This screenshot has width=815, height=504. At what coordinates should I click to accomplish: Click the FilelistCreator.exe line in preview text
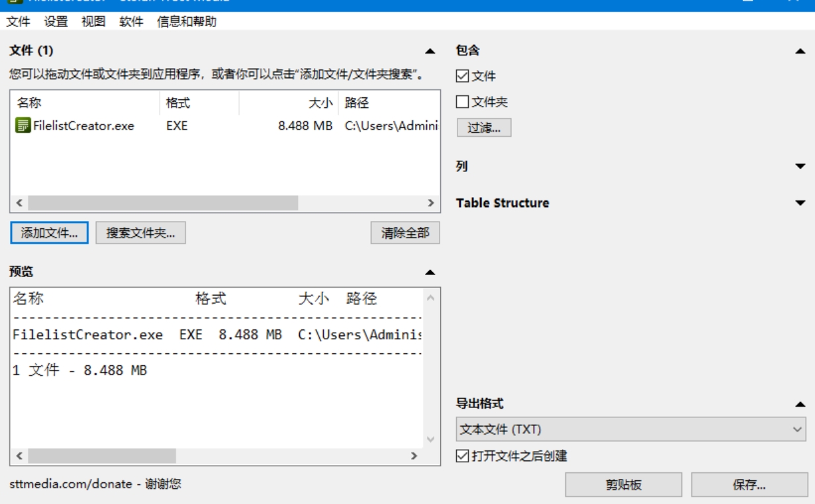point(217,335)
